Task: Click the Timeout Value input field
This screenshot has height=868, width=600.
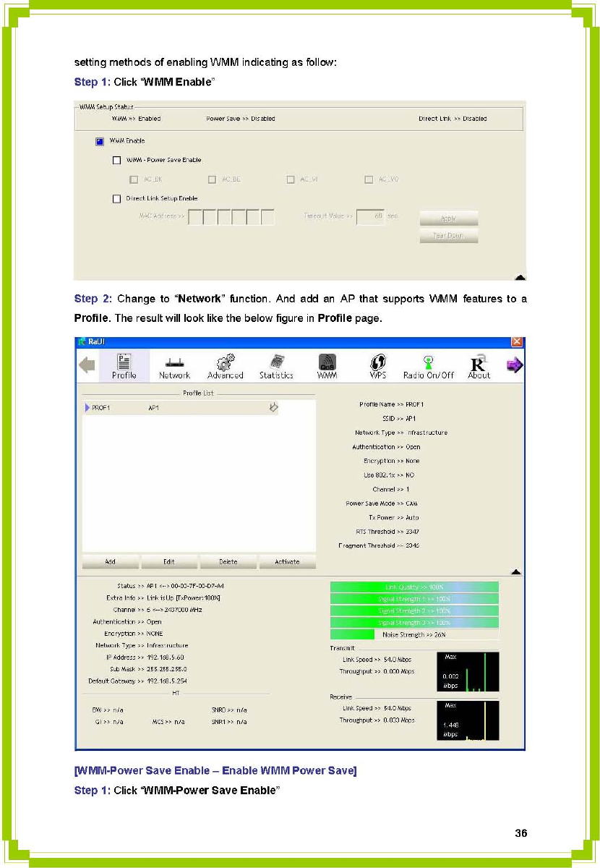Action: 371,216
